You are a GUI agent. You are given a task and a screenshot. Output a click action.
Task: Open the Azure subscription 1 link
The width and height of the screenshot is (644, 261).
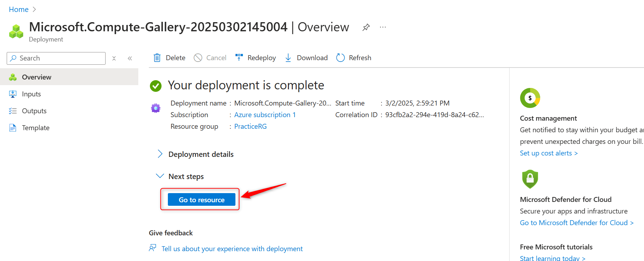point(265,115)
